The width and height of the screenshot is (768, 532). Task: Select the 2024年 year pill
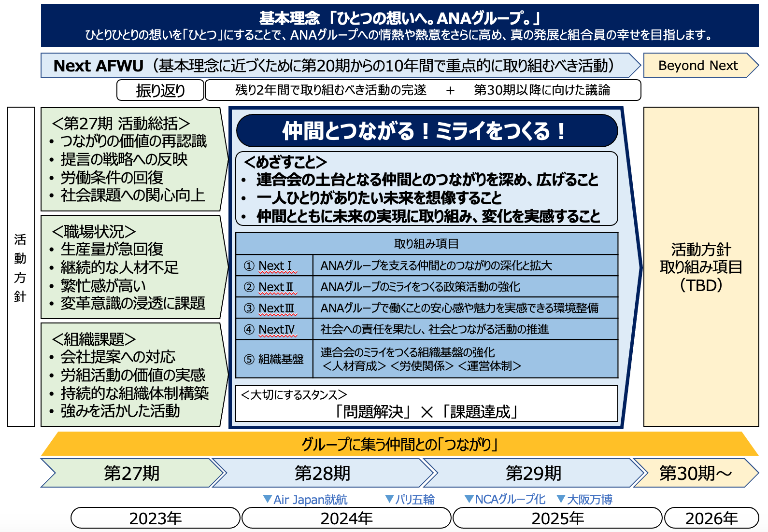point(346,518)
